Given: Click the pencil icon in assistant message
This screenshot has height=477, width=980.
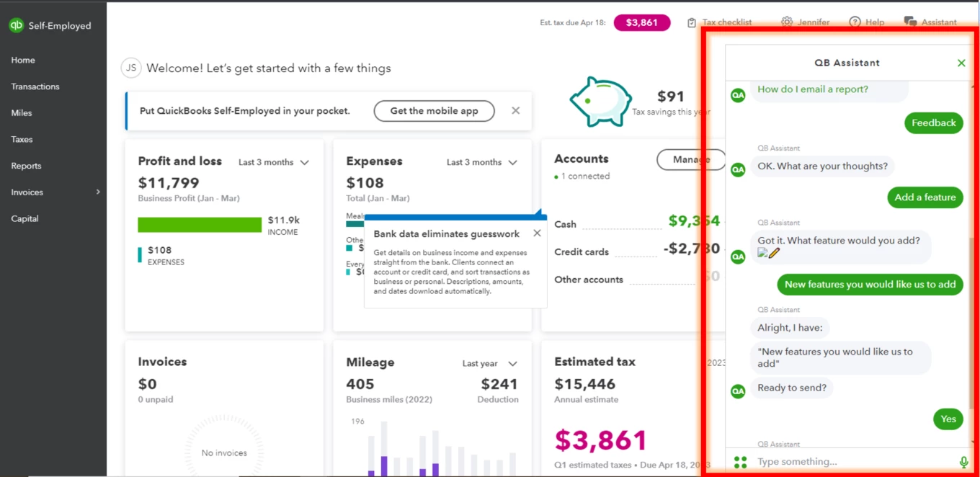Looking at the screenshot, I should [x=775, y=253].
